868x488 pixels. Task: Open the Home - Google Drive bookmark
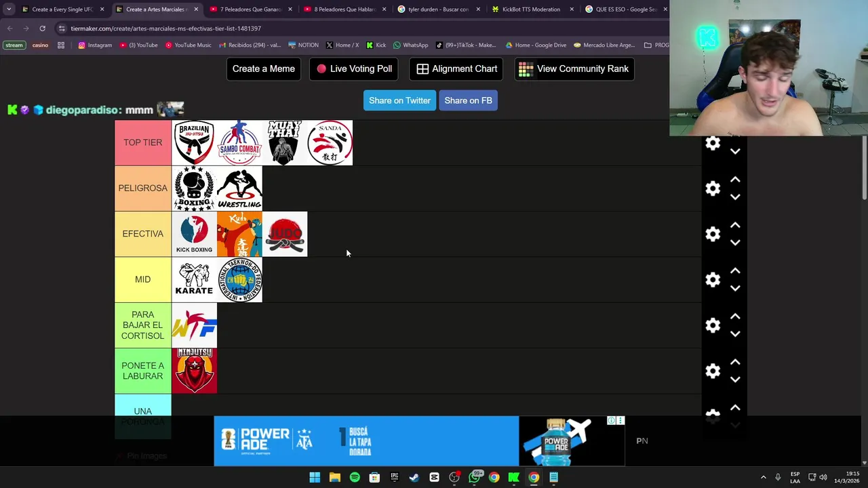(x=536, y=45)
